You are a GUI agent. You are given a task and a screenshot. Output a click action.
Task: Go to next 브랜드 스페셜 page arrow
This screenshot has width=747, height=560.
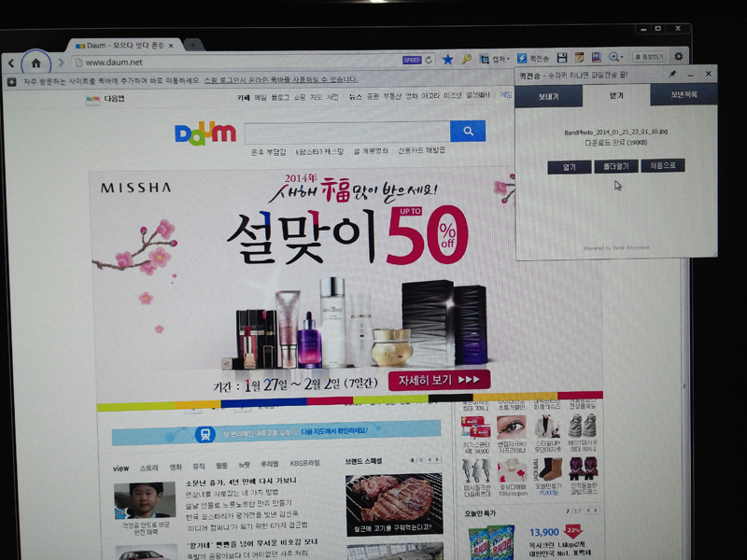click(x=437, y=459)
